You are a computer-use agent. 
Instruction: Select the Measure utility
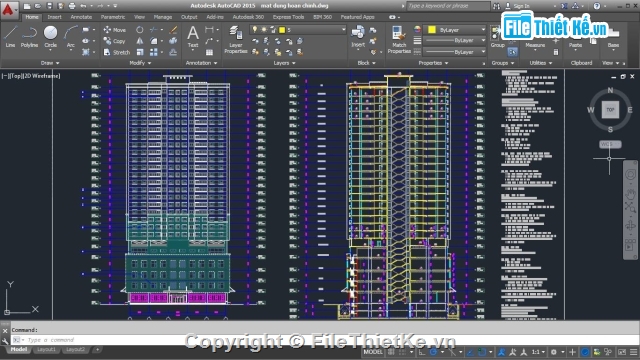(535, 40)
